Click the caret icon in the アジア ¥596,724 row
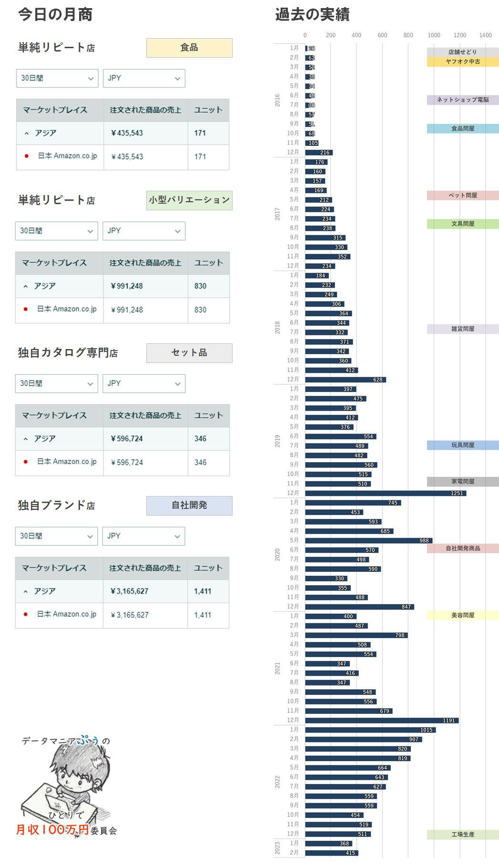 coord(26,439)
